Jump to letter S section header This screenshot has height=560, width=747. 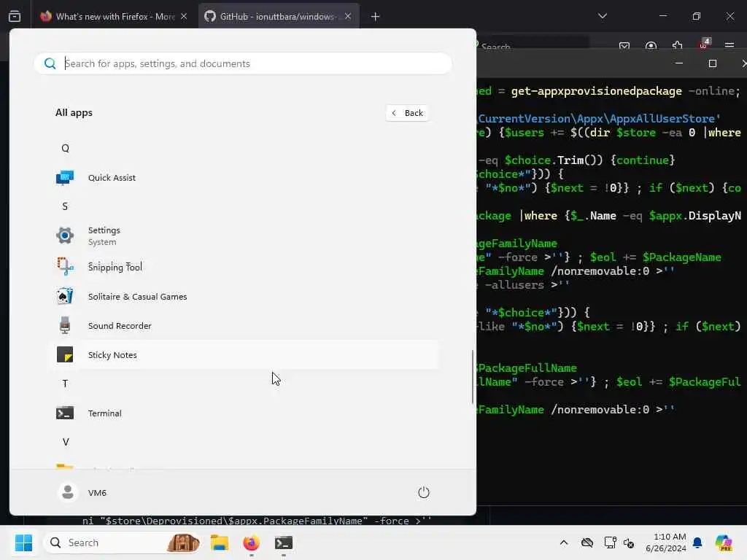click(x=65, y=206)
